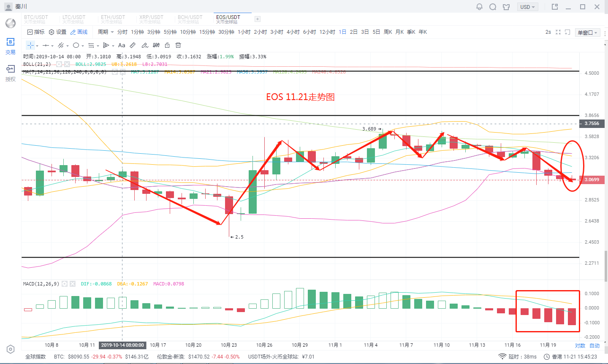
Task: Click the add chart window icon
Action: 568,32
